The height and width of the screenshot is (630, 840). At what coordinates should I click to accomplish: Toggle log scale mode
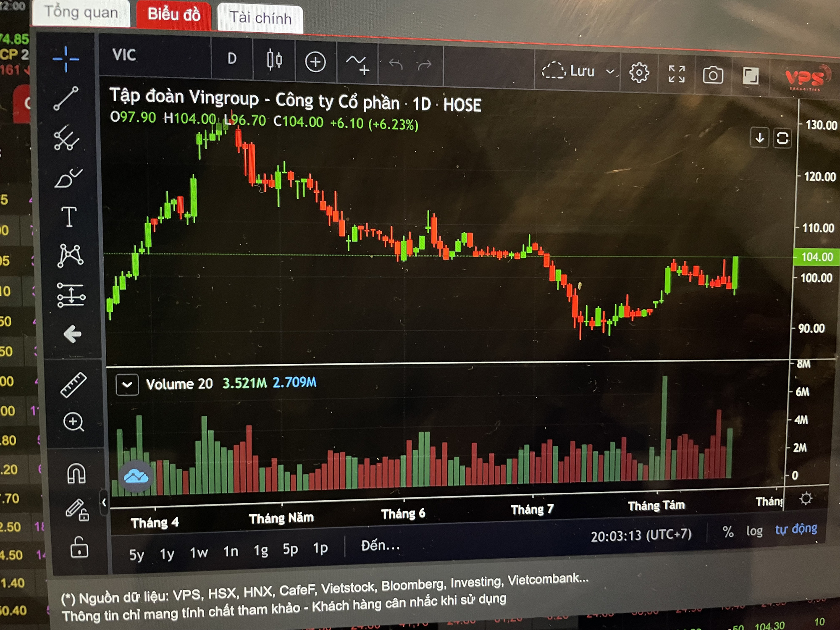[754, 531]
